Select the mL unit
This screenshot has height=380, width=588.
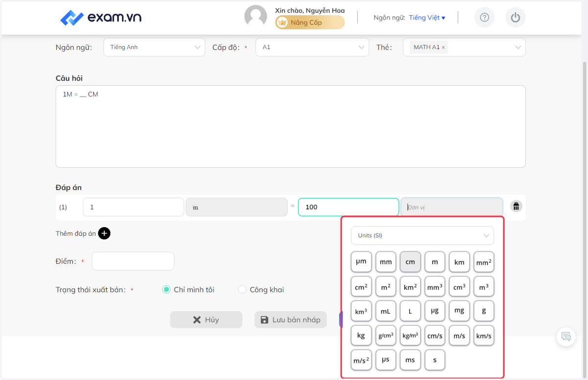click(386, 311)
